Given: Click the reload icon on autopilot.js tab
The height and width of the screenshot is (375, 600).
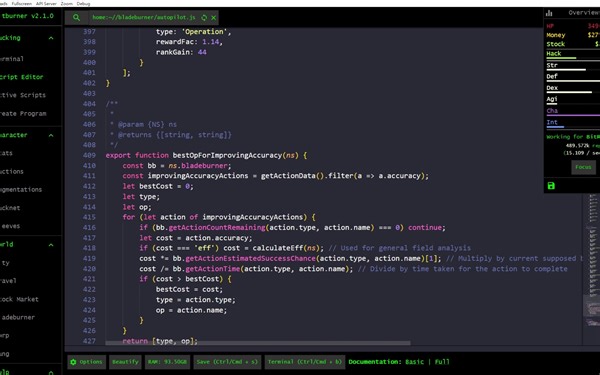Looking at the screenshot, I should tap(204, 18).
